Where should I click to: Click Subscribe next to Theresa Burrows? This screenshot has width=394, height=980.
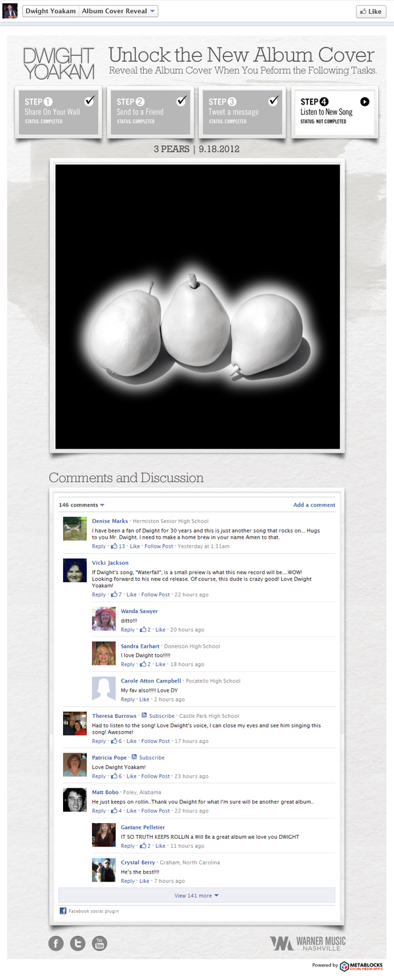click(162, 716)
